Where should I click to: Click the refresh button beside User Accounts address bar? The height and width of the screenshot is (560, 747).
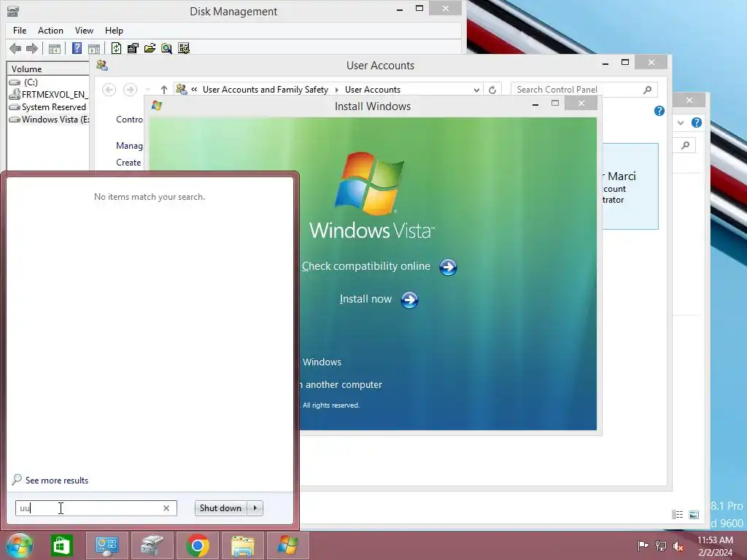click(x=492, y=90)
